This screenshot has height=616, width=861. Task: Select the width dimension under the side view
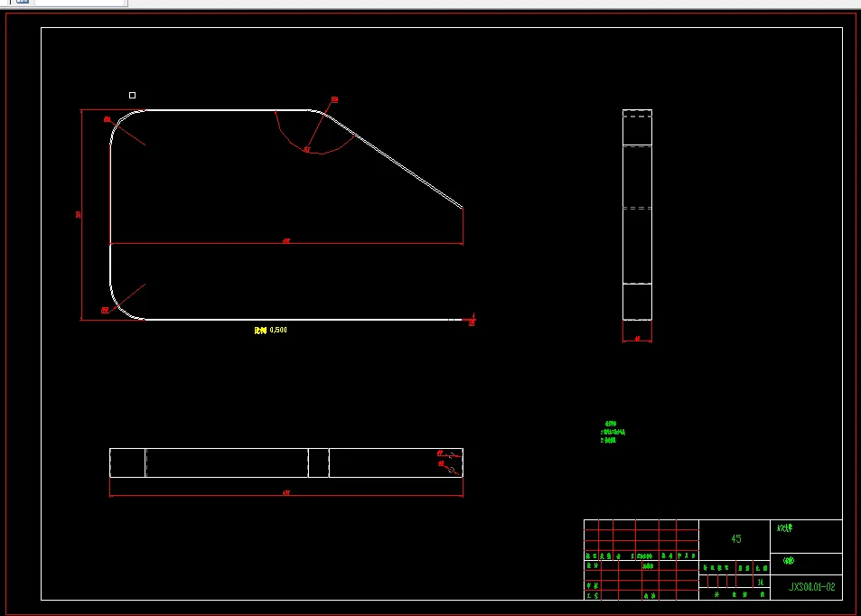(637, 339)
